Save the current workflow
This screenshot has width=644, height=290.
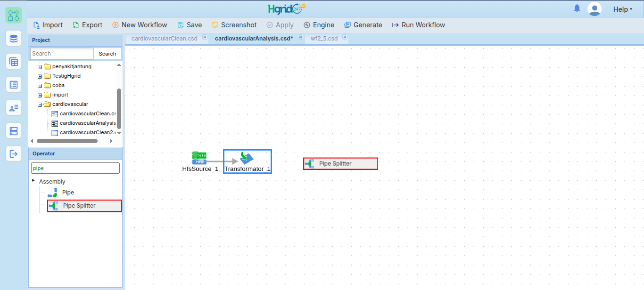click(x=190, y=25)
